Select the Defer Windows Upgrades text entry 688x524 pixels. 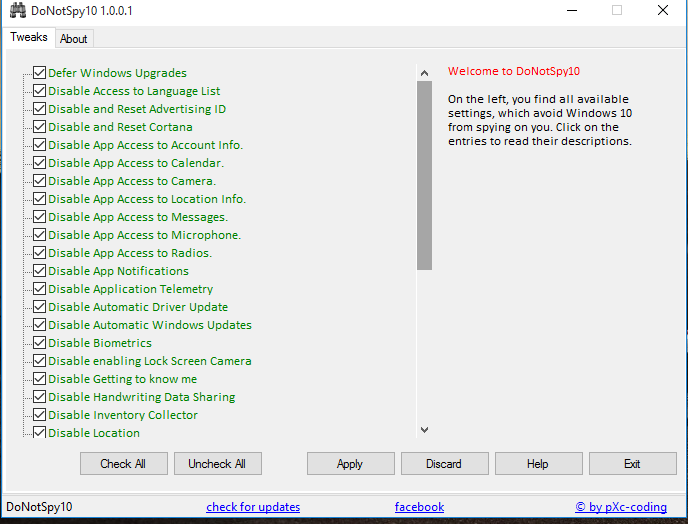[x=118, y=73]
